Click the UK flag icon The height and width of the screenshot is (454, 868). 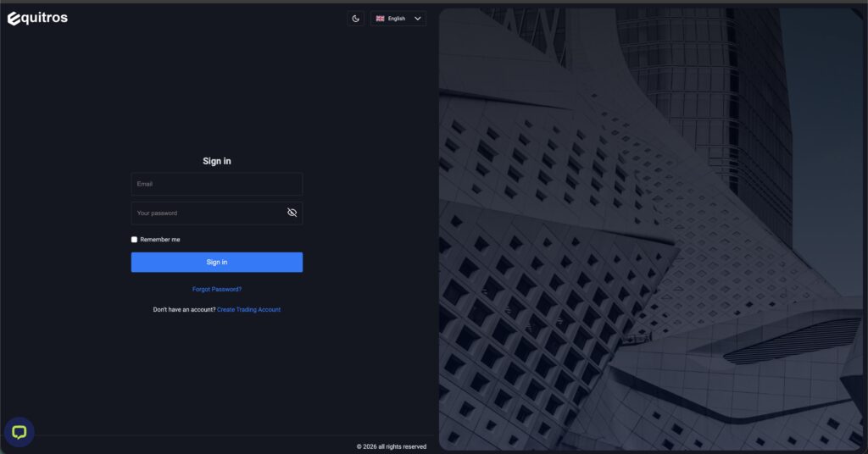(380, 19)
